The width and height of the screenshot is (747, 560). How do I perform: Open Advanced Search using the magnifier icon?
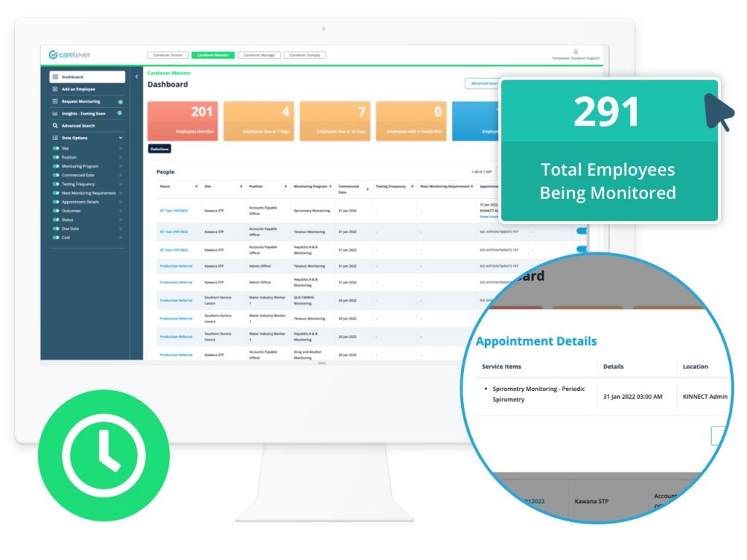point(54,125)
